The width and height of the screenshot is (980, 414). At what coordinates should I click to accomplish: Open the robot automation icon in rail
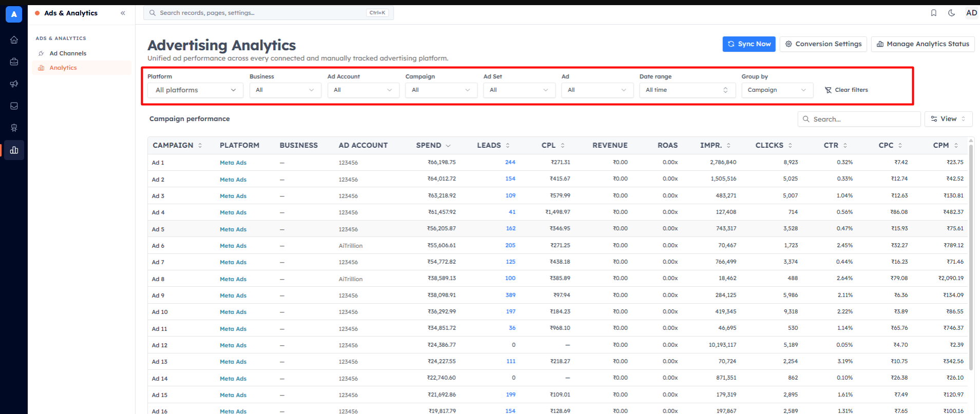[14, 128]
